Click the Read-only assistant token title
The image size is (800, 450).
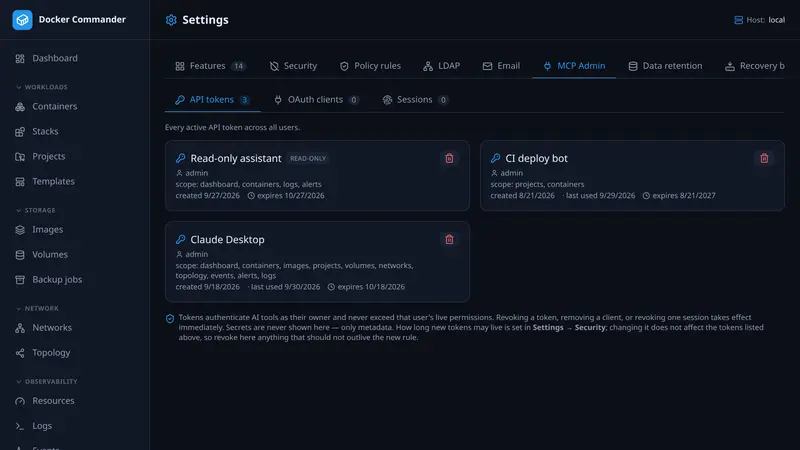click(x=236, y=158)
